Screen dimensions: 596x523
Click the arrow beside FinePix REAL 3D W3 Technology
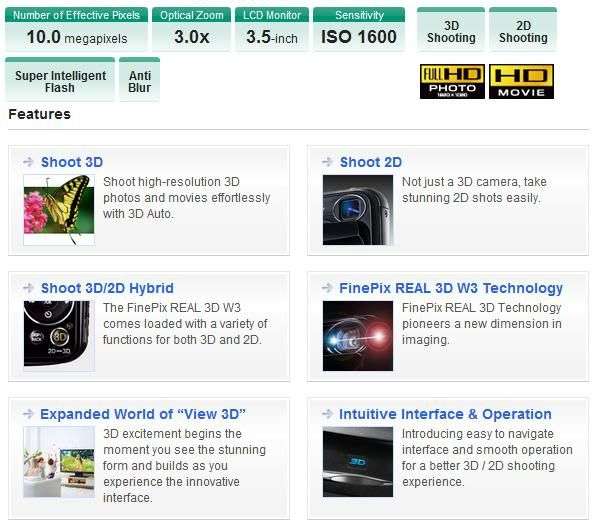pos(327,288)
